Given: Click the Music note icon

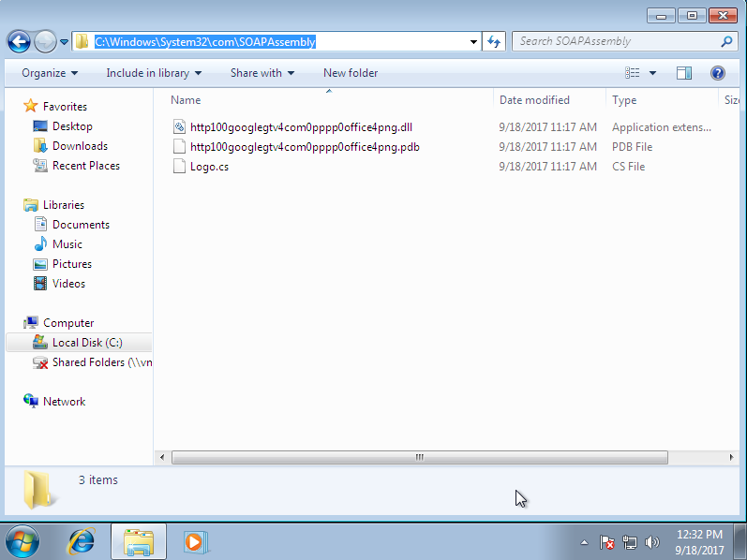Looking at the screenshot, I should 40,243.
